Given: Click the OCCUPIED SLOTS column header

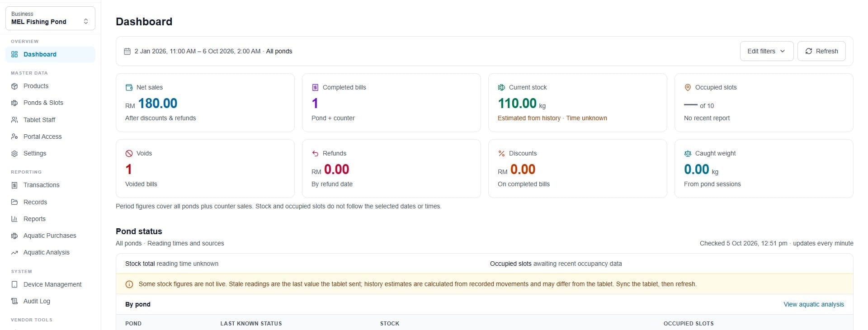Looking at the screenshot, I should [689, 324].
